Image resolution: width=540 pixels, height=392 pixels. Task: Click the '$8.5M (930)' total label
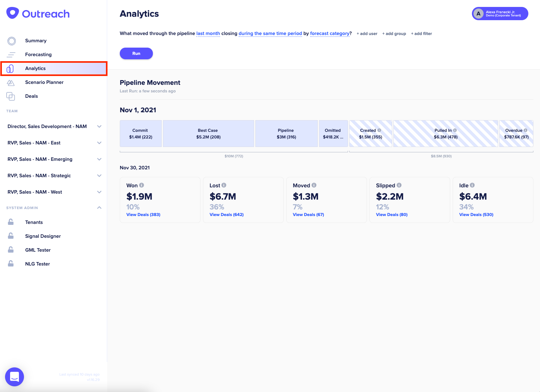(441, 156)
